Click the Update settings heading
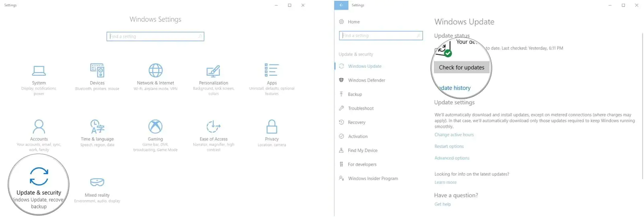This screenshot has height=217, width=644. pyautogui.click(x=454, y=102)
